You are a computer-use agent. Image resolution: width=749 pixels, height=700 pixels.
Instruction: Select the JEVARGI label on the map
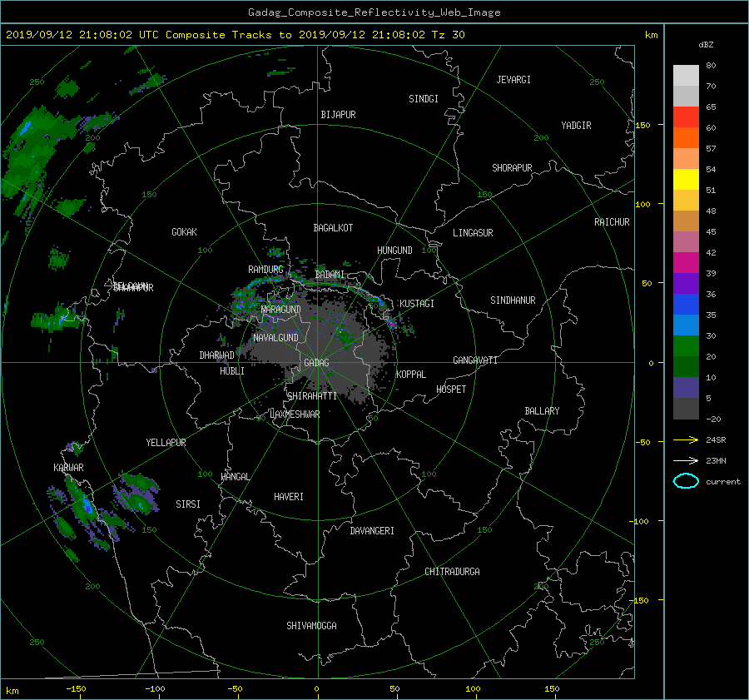[x=513, y=80]
